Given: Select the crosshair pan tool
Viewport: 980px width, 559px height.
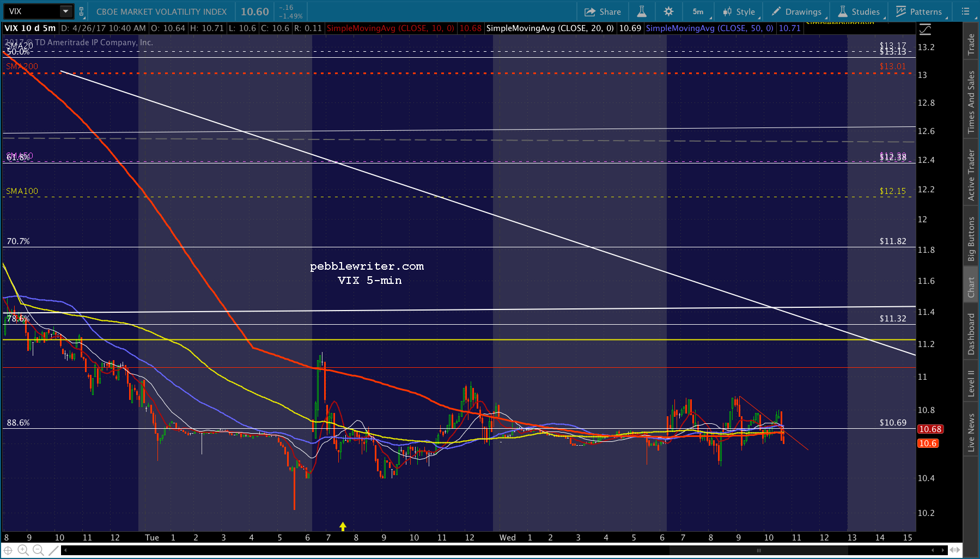Looking at the screenshot, I should [8, 550].
